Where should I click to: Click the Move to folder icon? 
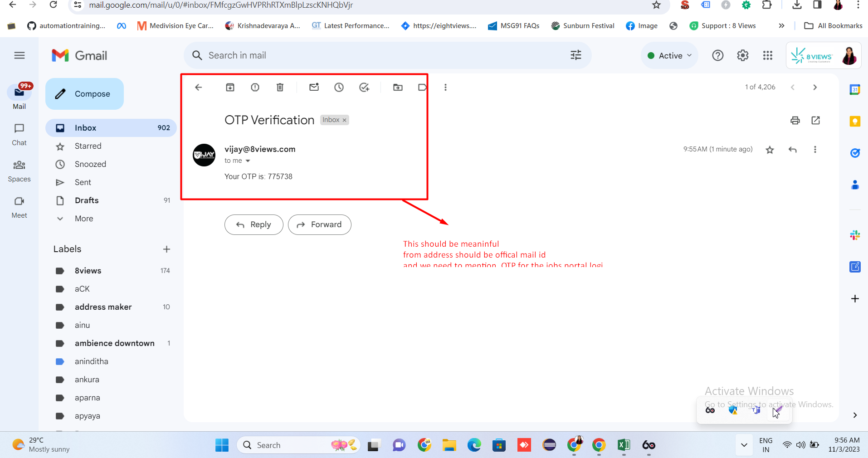[398, 88]
